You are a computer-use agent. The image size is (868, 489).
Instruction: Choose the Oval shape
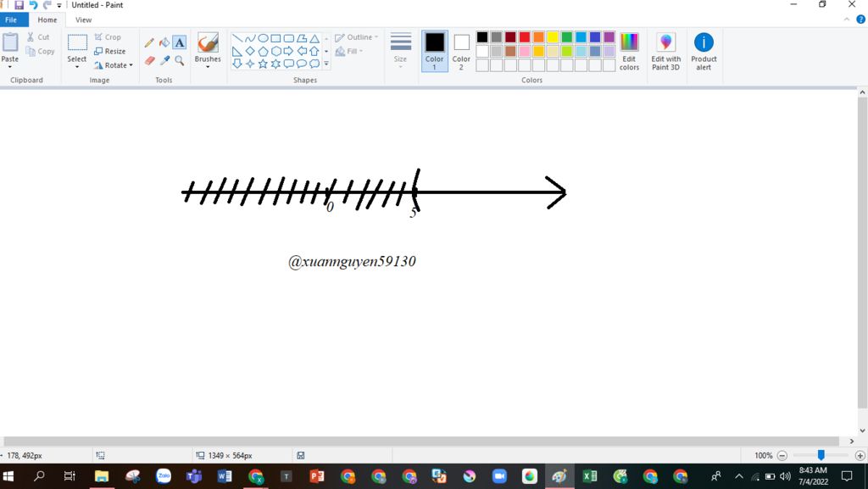263,38
